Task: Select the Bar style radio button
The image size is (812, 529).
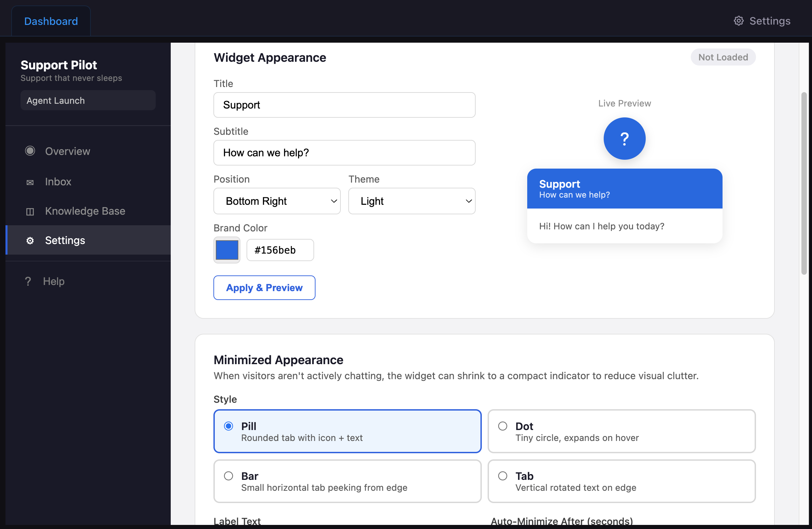Action: tap(228, 476)
